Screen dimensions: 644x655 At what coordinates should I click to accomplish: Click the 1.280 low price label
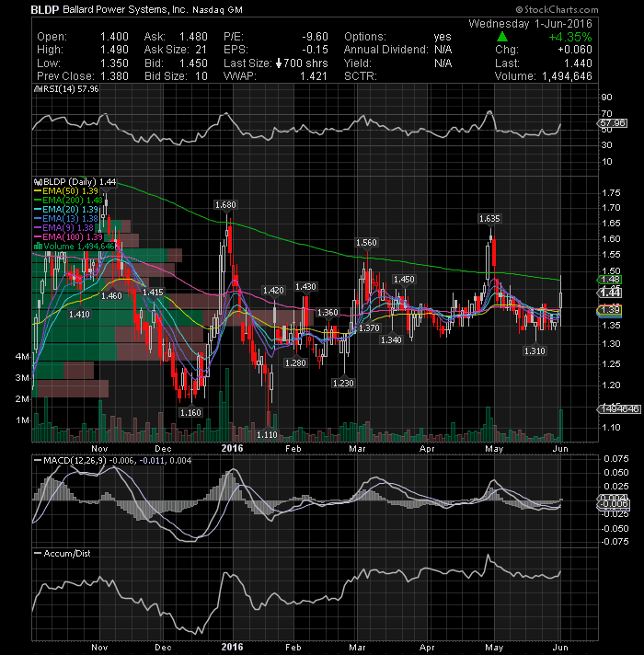(x=295, y=363)
